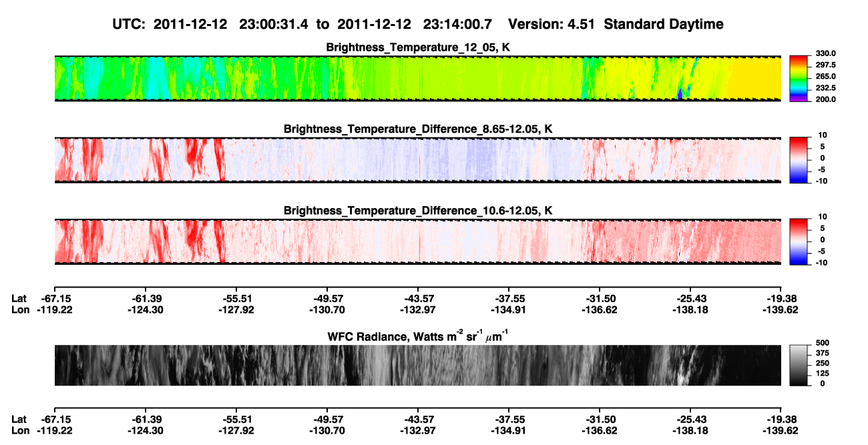Click the 250 label on radiance colorbar
Screen dimensions: 868x445
[x=822, y=363]
